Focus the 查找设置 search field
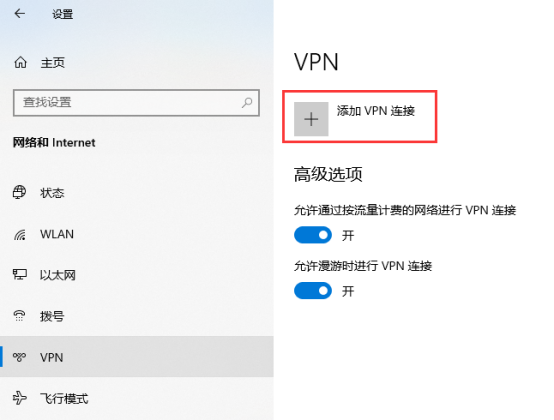The height and width of the screenshot is (420, 554). [x=136, y=103]
